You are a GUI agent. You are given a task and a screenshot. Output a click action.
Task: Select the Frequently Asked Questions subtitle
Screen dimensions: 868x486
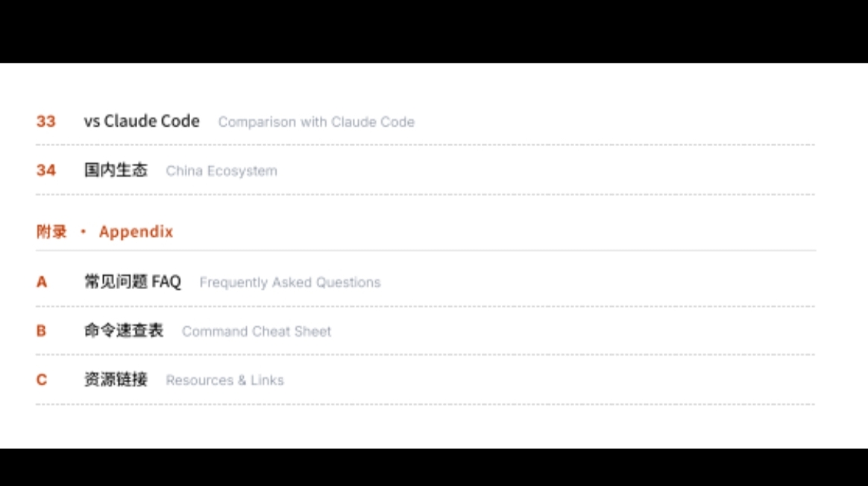click(290, 283)
